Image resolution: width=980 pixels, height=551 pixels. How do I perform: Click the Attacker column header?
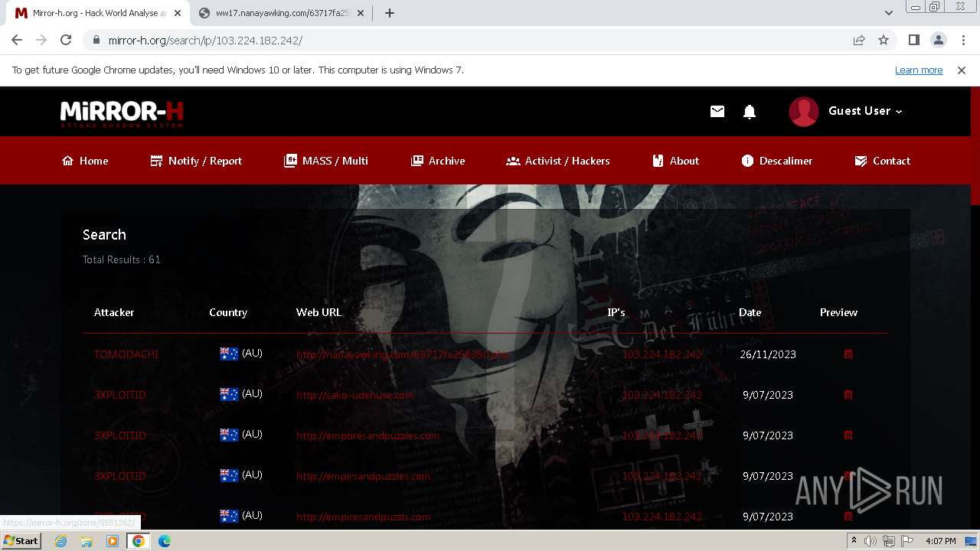tap(114, 312)
